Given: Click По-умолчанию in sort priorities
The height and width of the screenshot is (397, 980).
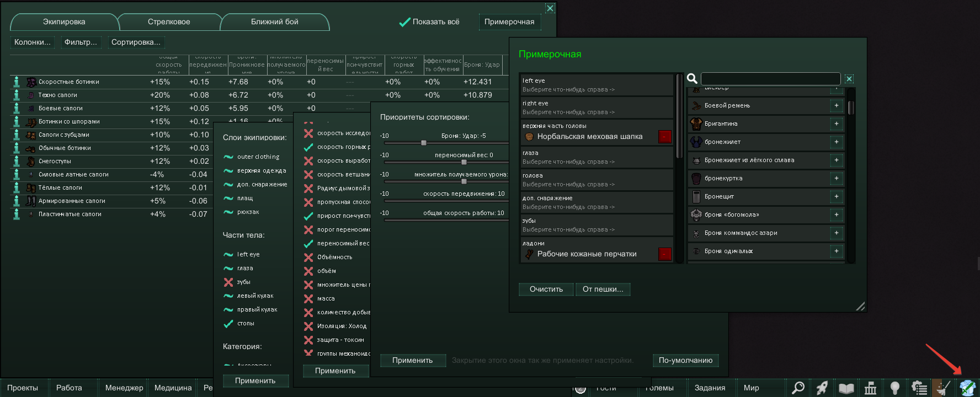Looking at the screenshot, I should click(x=685, y=360).
